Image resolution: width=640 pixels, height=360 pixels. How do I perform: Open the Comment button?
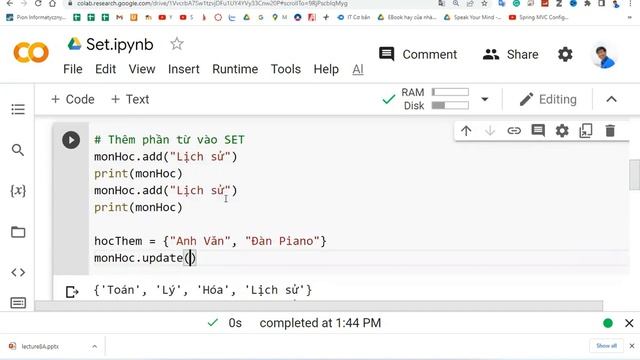pyautogui.click(x=418, y=54)
